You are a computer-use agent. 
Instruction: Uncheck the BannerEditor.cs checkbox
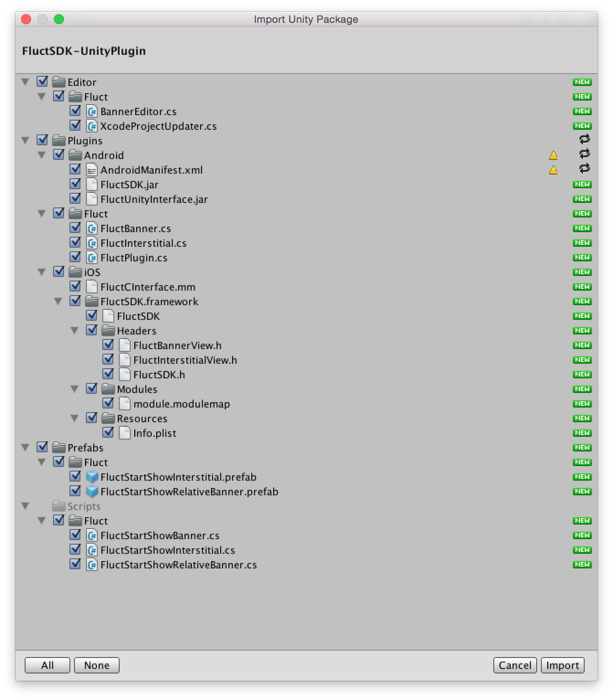[x=75, y=111]
